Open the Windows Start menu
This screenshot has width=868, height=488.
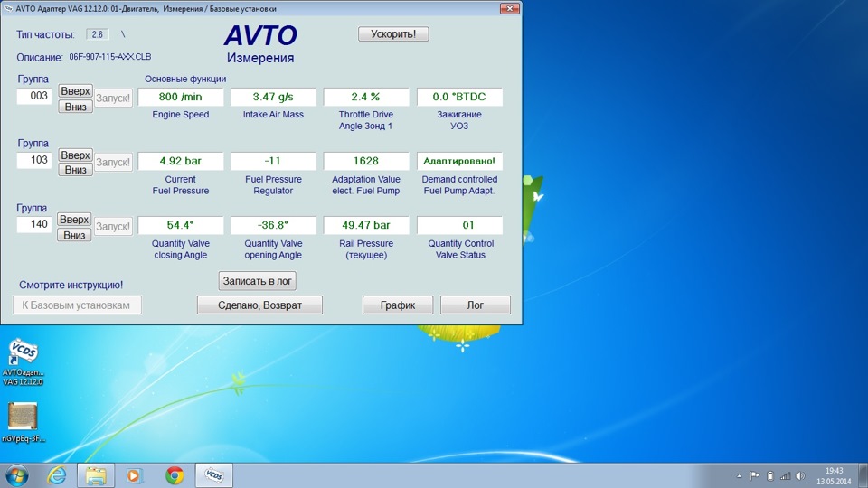pyautogui.click(x=16, y=475)
